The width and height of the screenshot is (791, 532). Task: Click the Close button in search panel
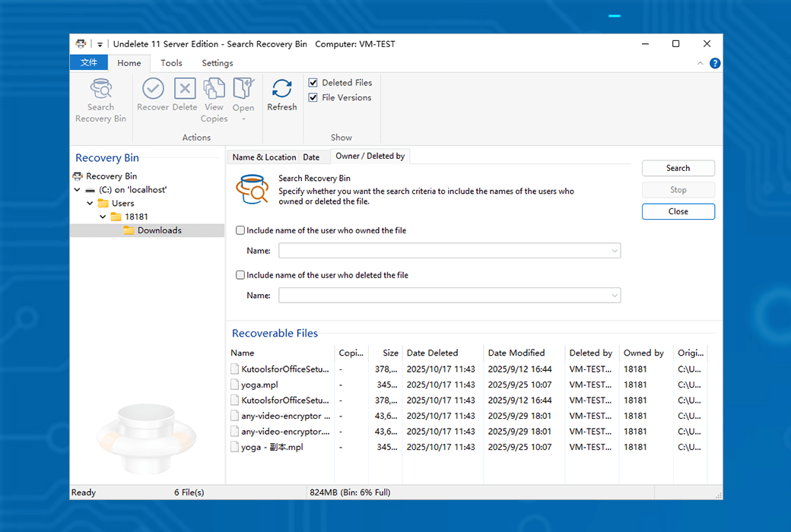(678, 212)
